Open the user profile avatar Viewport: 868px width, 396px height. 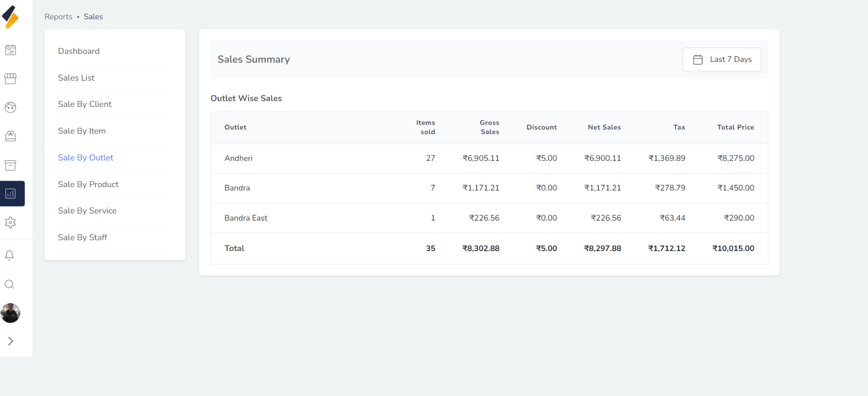tap(10, 313)
